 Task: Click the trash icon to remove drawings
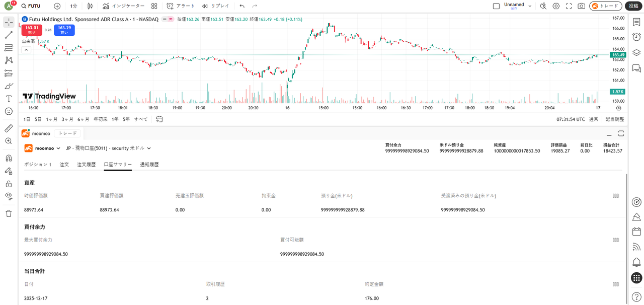point(9,214)
